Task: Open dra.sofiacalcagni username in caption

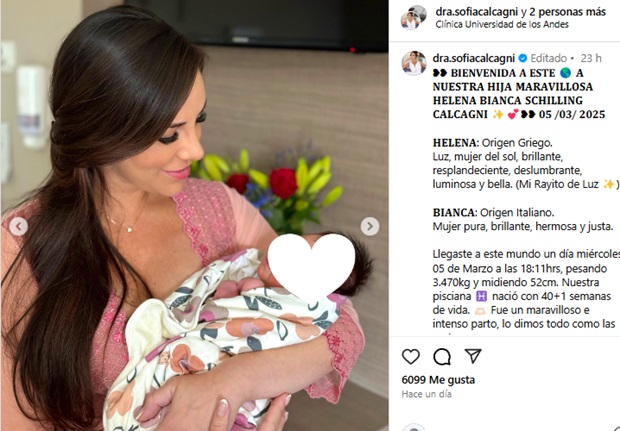Action: [x=474, y=59]
